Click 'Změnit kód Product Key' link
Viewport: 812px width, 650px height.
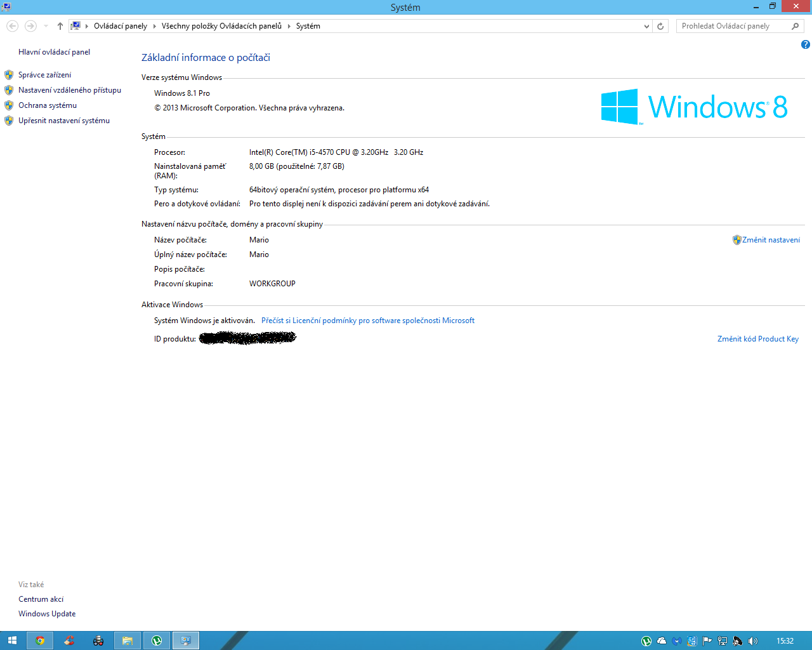[757, 339]
